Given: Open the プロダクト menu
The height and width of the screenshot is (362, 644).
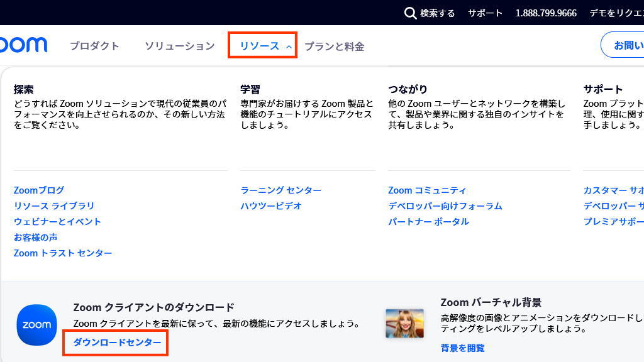Looking at the screenshot, I should pos(94,46).
